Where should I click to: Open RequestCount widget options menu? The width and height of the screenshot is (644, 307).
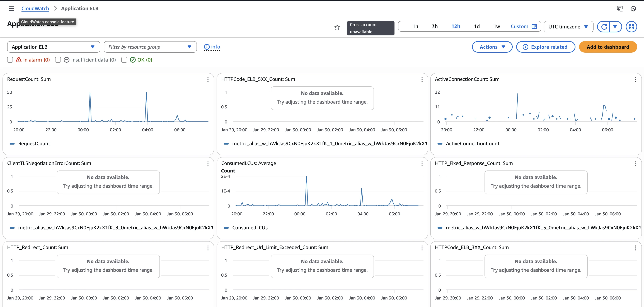click(x=208, y=80)
